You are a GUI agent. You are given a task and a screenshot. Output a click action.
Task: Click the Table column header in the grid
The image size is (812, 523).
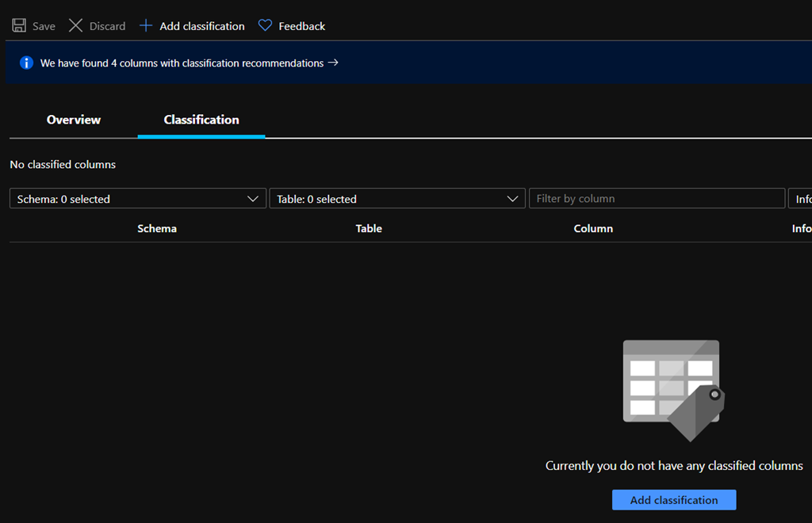[x=369, y=228]
